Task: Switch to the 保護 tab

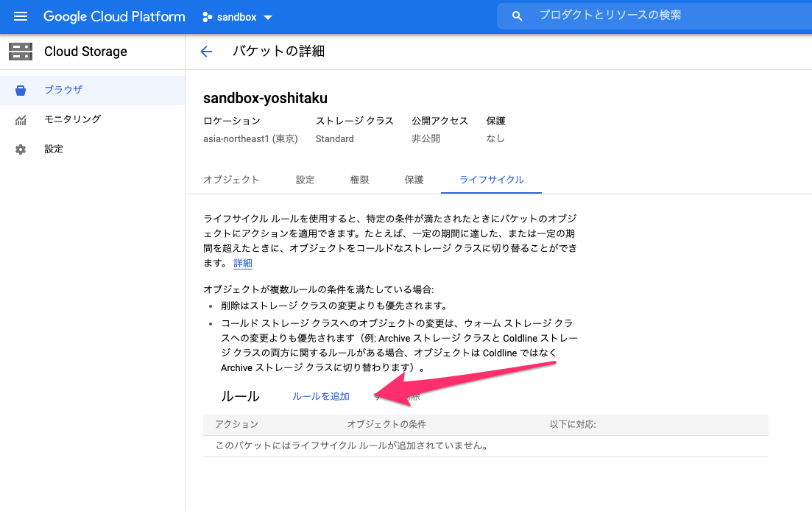Action: (x=414, y=179)
